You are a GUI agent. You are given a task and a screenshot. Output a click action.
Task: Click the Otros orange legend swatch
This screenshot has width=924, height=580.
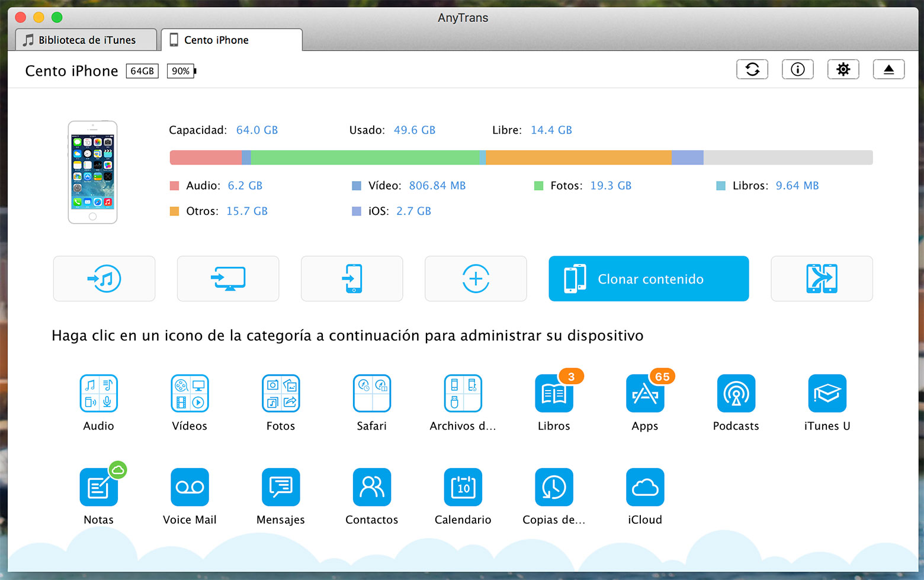coord(174,211)
